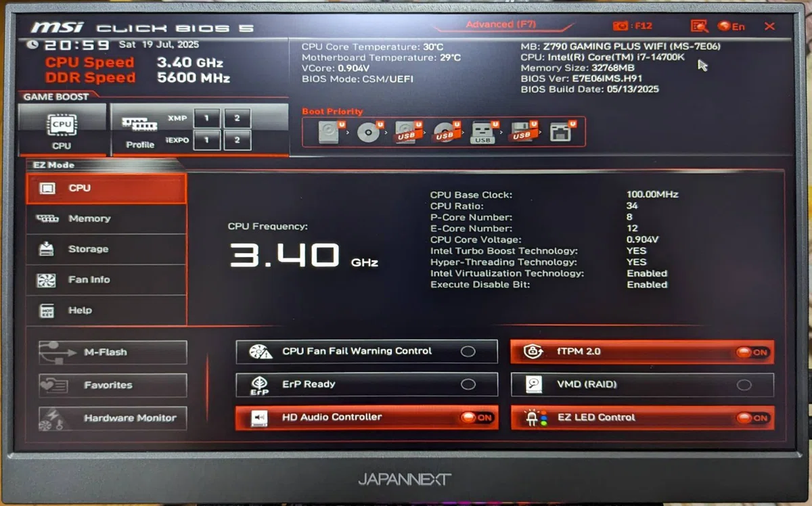This screenshot has height=506, width=812.
Task: Select the USB hard disk boot device icon
Action: point(406,132)
